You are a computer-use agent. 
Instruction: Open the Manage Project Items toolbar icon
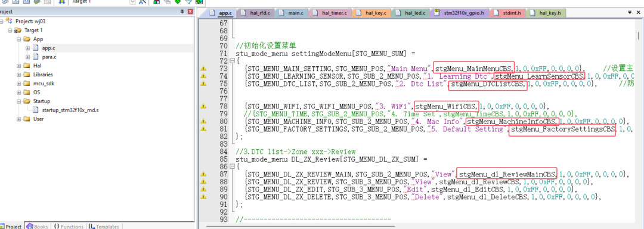click(x=156, y=2)
